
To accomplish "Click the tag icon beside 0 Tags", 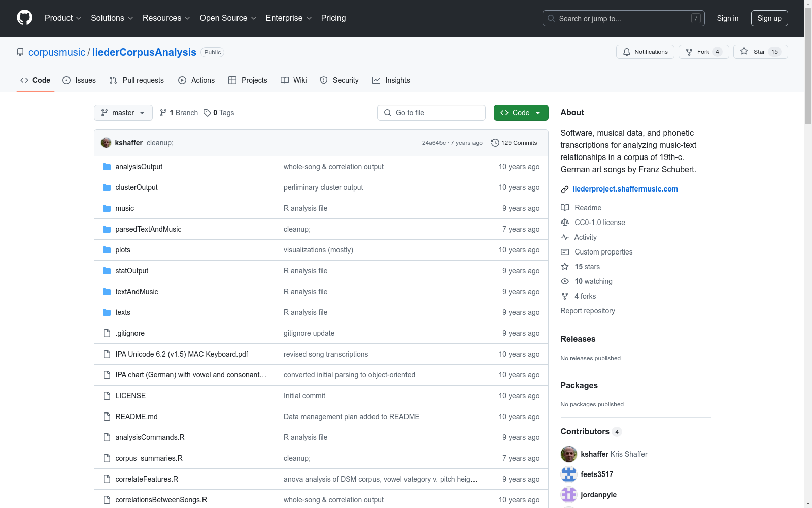I will pyautogui.click(x=207, y=113).
